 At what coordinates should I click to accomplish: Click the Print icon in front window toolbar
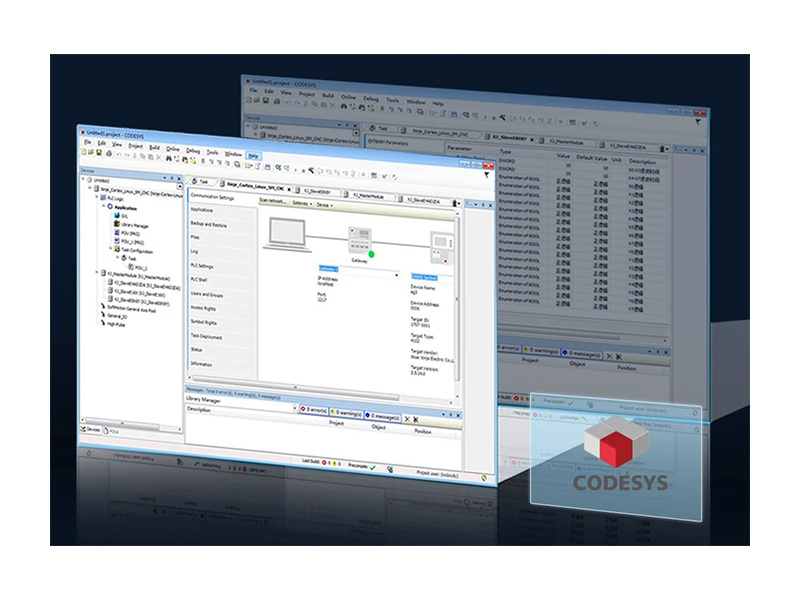109,153
